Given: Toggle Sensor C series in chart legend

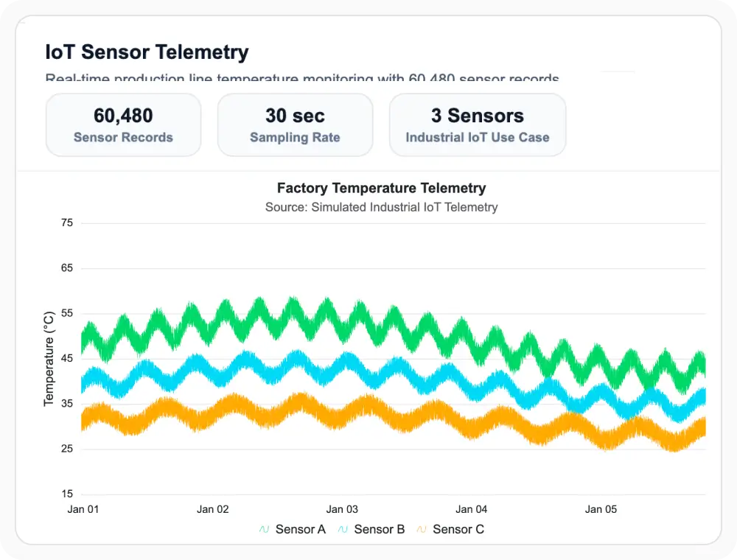Looking at the screenshot, I should (450, 530).
